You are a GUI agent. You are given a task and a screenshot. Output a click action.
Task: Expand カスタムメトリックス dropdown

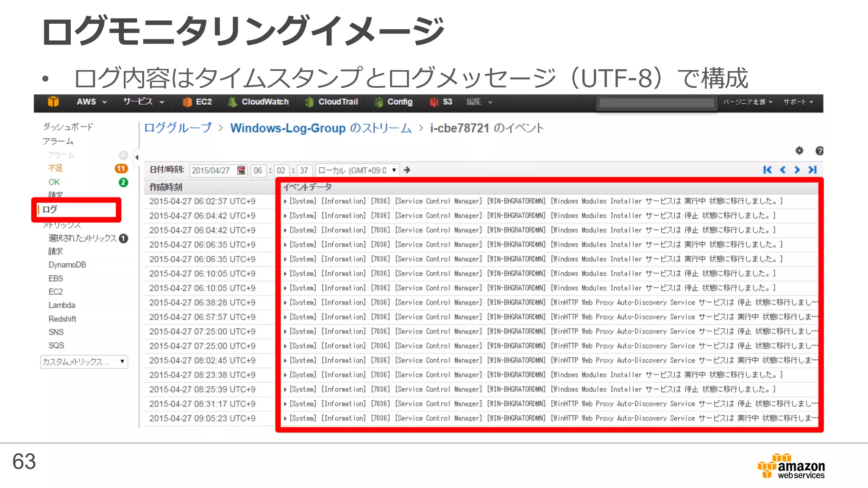84,362
